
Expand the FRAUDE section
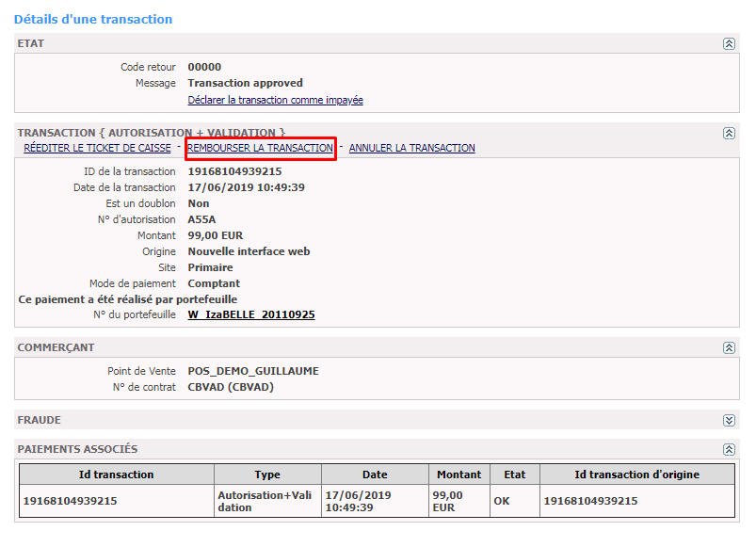click(729, 420)
